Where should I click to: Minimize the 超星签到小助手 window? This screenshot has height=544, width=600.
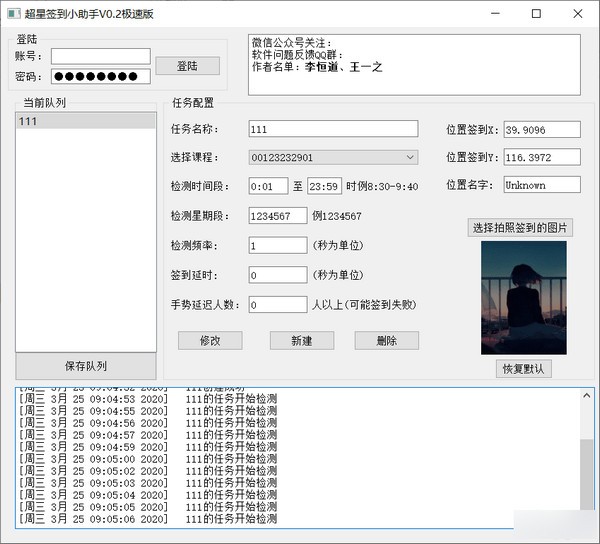[x=496, y=14]
